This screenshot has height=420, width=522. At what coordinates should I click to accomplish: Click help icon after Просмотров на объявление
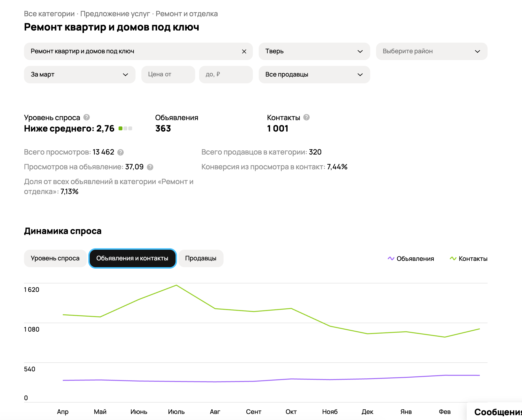(150, 167)
